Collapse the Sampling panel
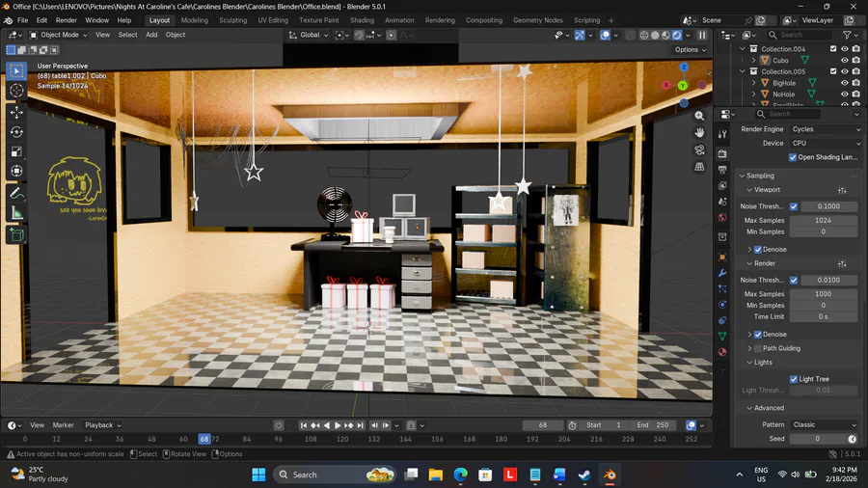868x488 pixels. 760,176
